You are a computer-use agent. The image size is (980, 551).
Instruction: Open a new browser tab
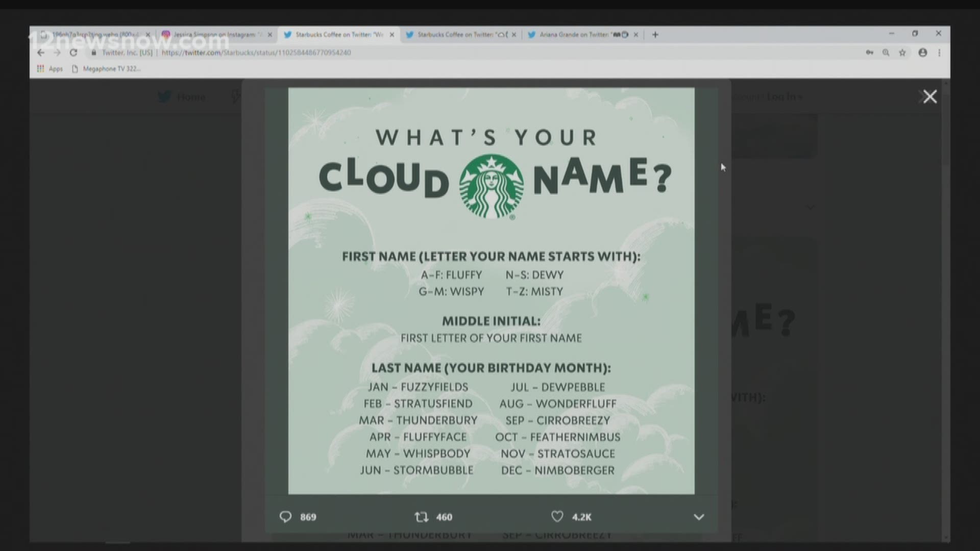click(655, 35)
